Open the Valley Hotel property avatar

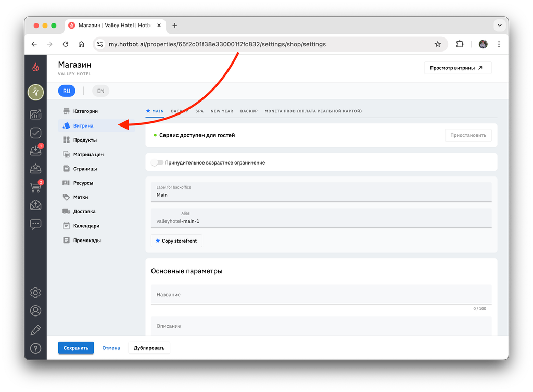36,92
